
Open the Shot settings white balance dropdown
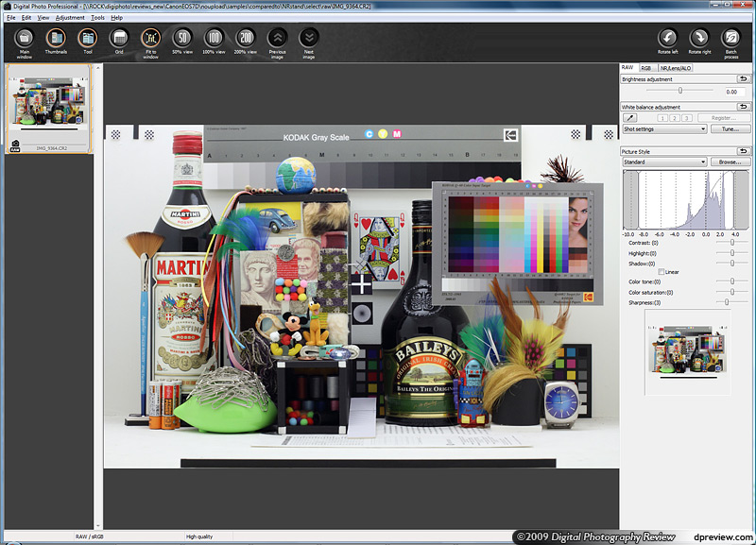point(664,129)
